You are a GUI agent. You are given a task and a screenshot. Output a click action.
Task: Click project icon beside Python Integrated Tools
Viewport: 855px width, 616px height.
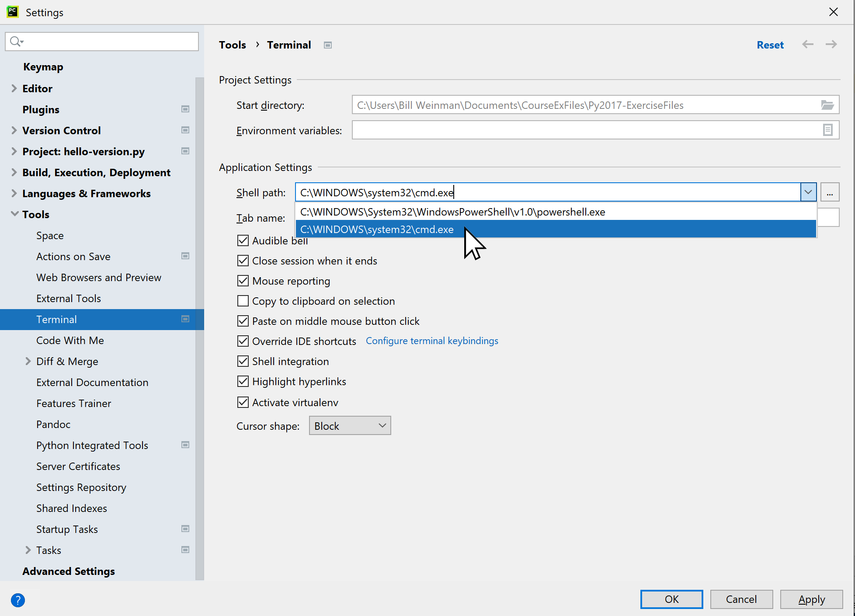[185, 445]
